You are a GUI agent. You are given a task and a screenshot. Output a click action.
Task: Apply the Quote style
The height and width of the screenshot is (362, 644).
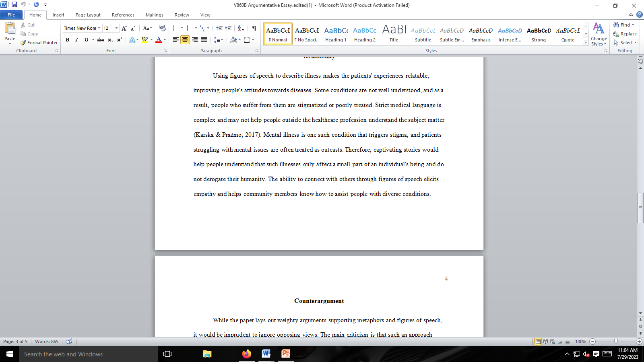point(568,34)
